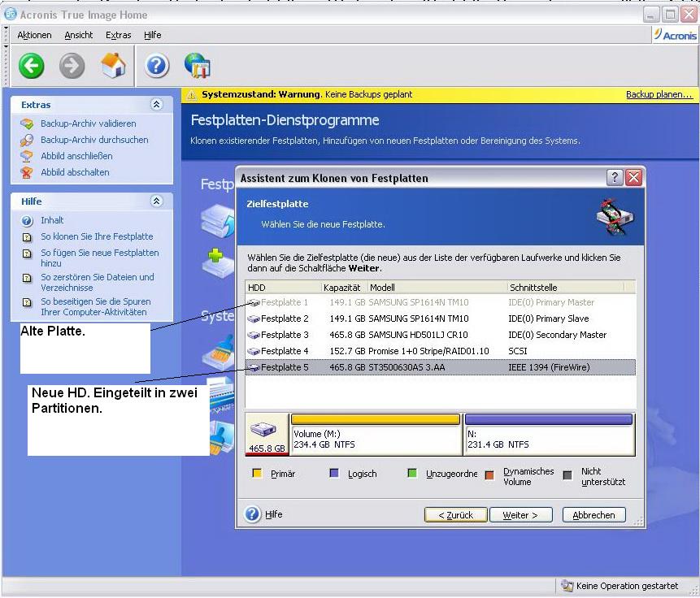Select the Volume (M:) 234.4 GB partition

376,434
